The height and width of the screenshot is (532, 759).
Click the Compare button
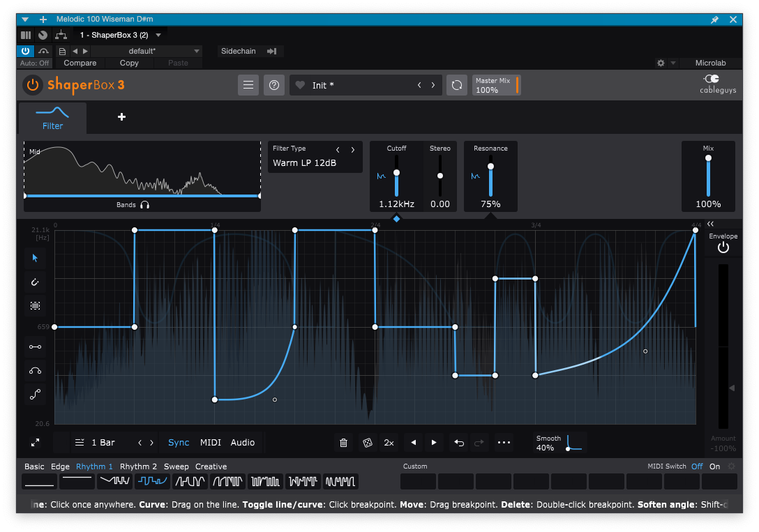point(80,63)
